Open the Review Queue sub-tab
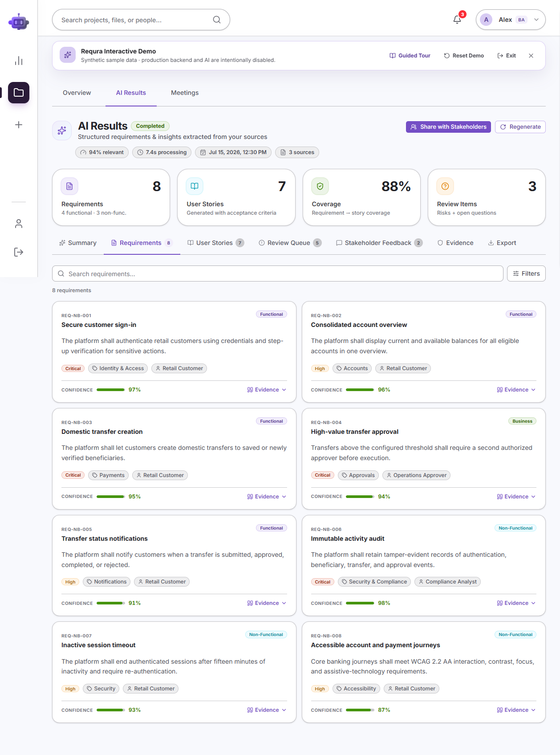The width and height of the screenshot is (560, 755). coord(290,243)
